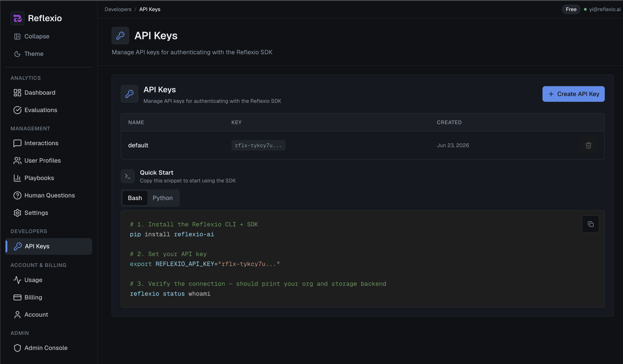Image resolution: width=623 pixels, height=364 pixels.
Task: Open Playbooks in the sidebar
Action: [48, 178]
